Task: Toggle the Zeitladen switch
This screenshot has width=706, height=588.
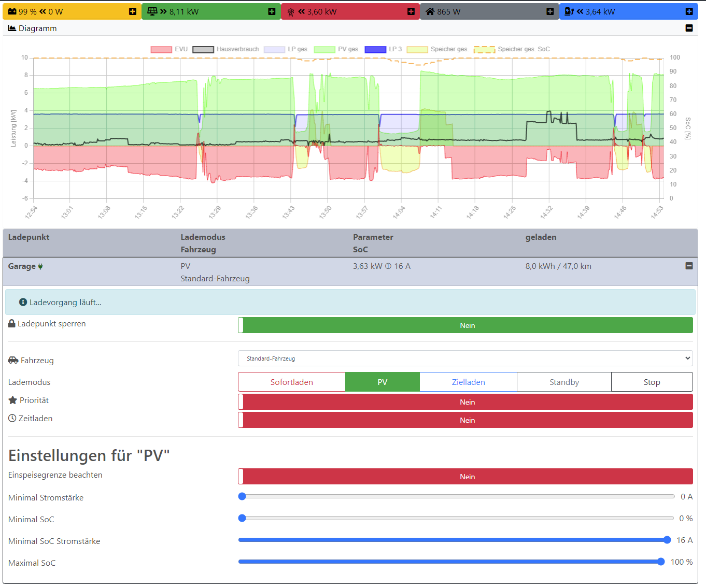Action: (465, 420)
